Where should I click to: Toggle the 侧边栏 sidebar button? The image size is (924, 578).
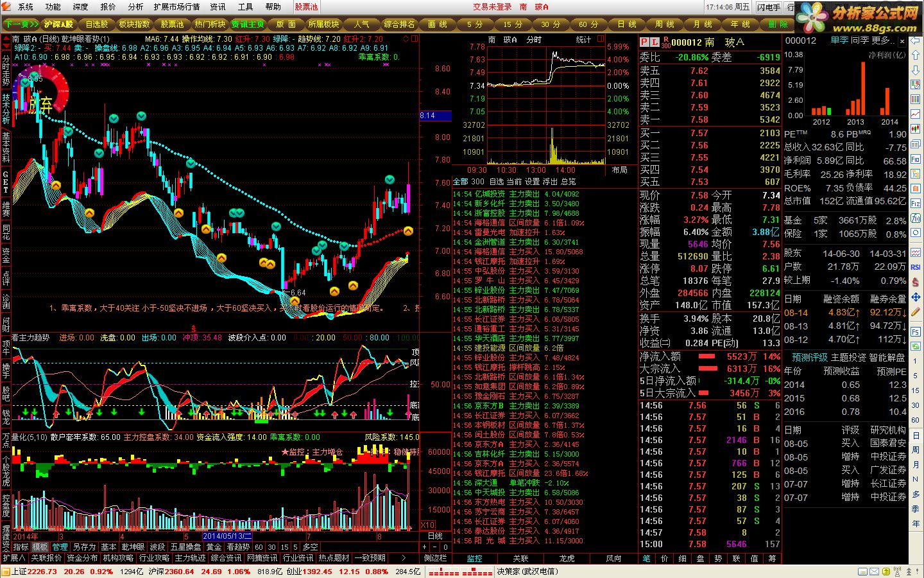click(x=435, y=558)
